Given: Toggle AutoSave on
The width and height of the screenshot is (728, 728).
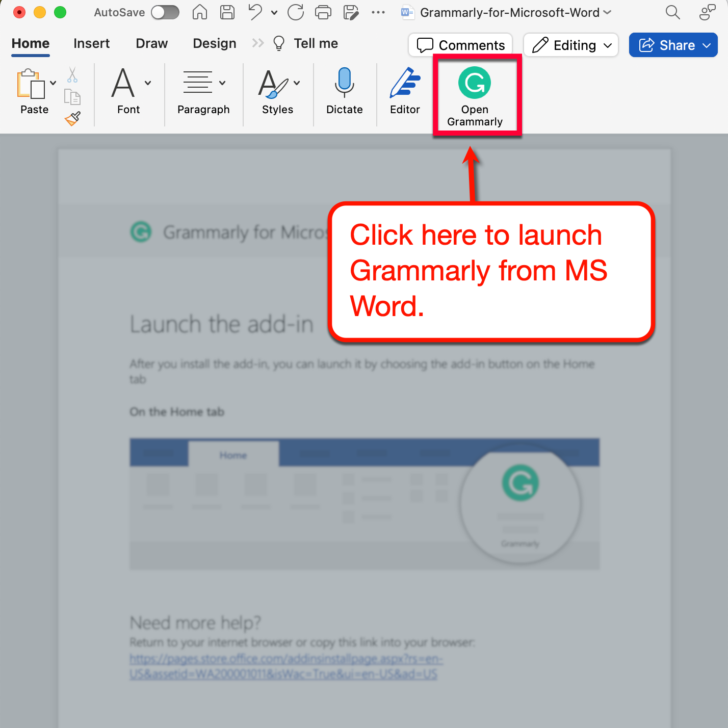Looking at the screenshot, I should pyautogui.click(x=164, y=12).
